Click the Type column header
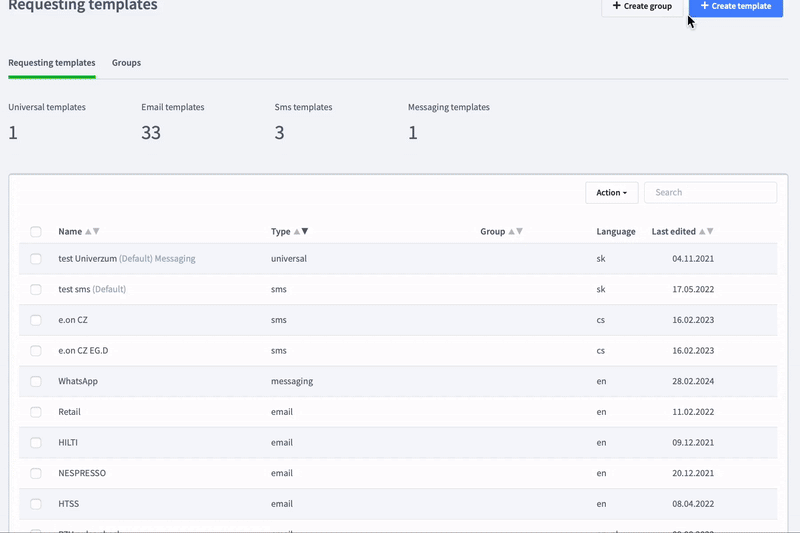This screenshot has height=533, width=800. click(281, 232)
